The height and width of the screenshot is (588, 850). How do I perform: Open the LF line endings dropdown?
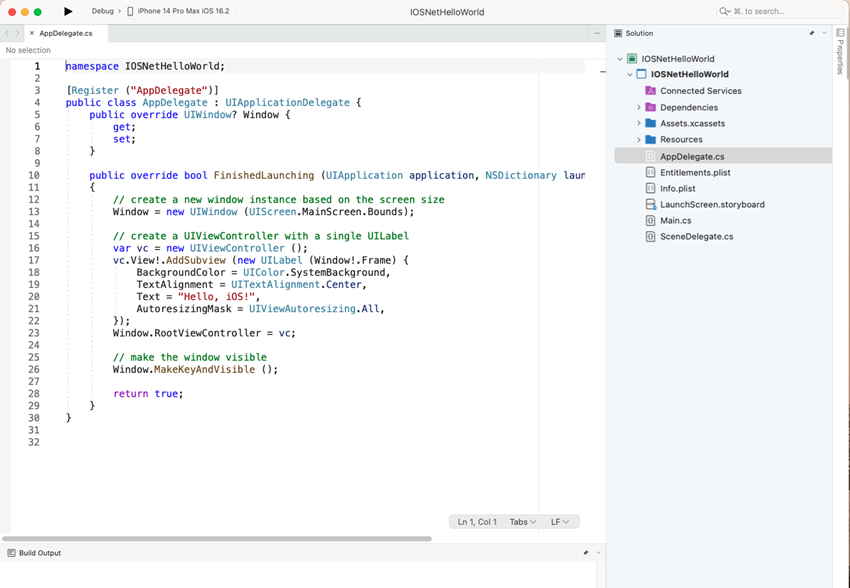[560, 522]
